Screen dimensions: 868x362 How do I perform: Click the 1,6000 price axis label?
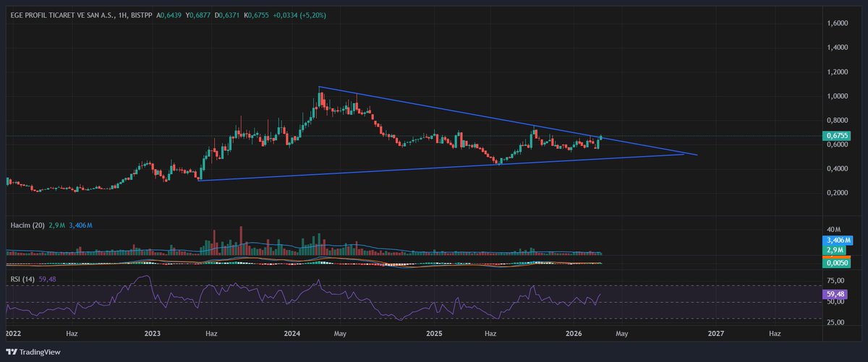tap(838, 23)
